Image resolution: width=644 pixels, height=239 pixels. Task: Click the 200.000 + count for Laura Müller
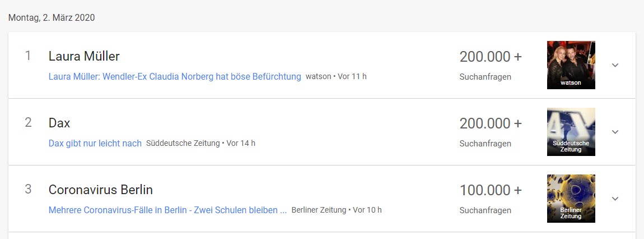click(x=491, y=57)
